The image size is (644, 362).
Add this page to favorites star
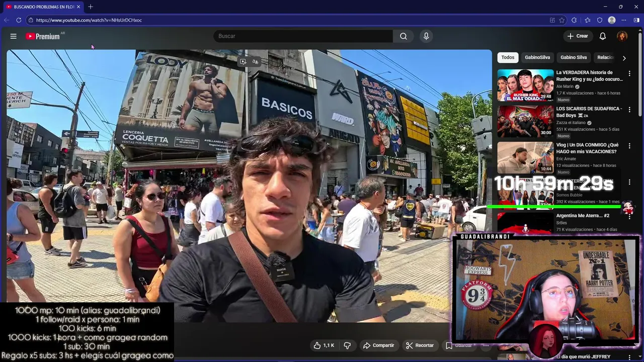click(563, 20)
